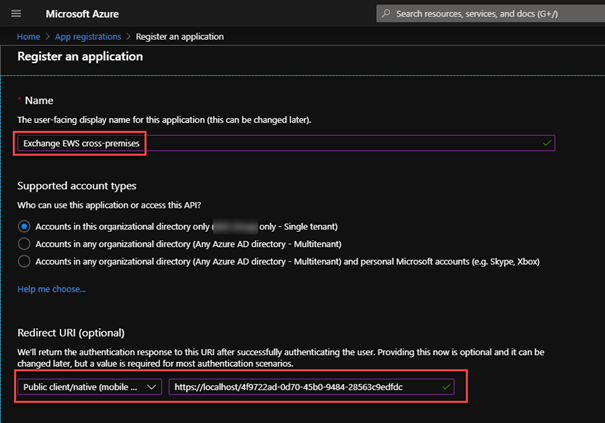The width and height of the screenshot is (605, 423).
Task: Open the Help me choose link
Action: [x=51, y=289]
